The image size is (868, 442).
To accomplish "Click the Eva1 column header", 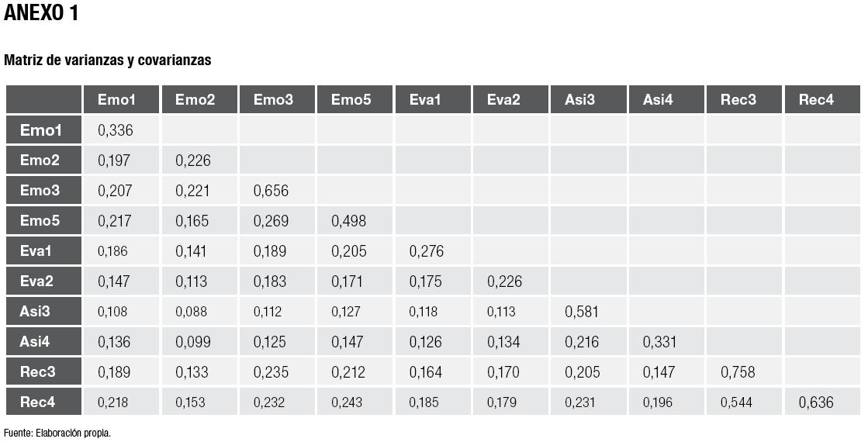I will (x=425, y=99).
